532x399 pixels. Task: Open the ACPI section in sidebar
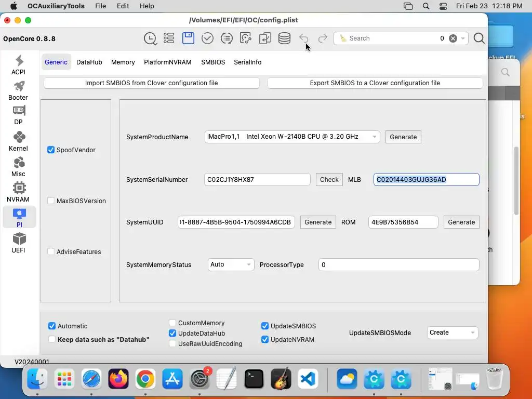(x=19, y=65)
